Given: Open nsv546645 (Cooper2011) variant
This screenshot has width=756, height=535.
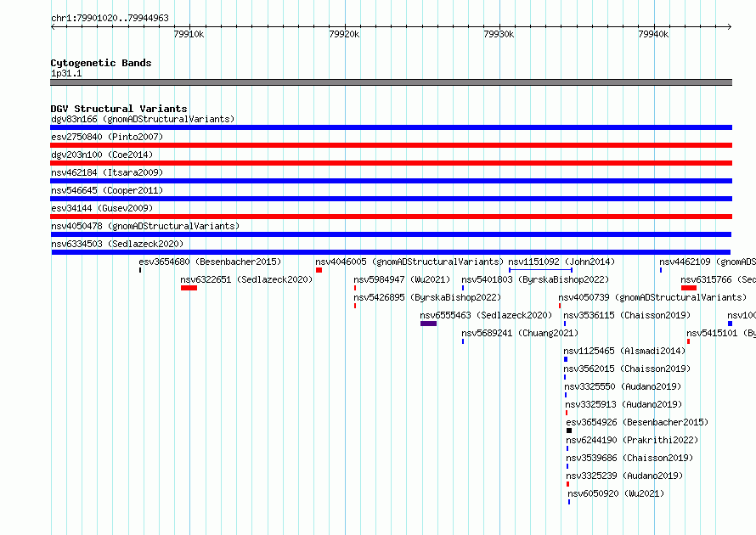Looking at the screenshot, I should click(107, 190).
